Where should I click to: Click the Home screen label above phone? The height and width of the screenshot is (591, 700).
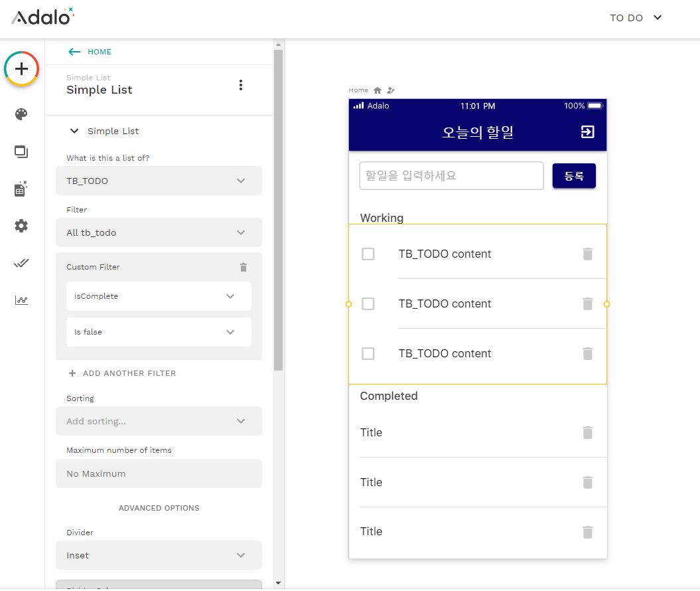(358, 90)
